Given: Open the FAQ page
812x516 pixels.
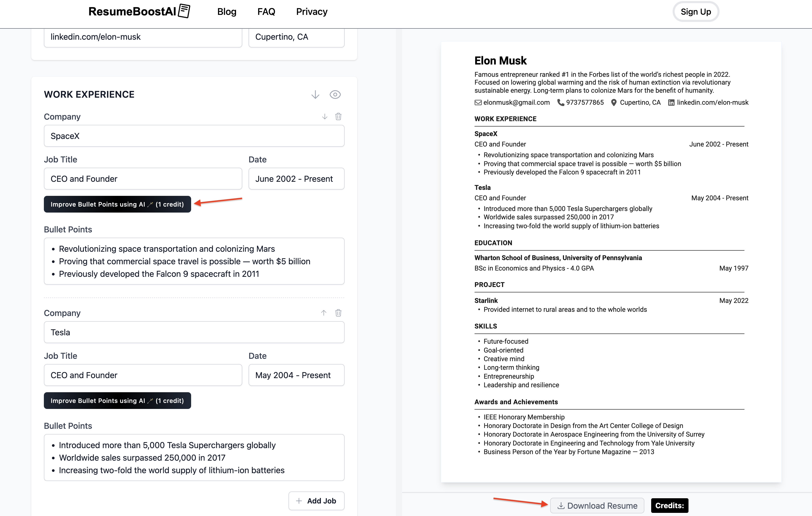Looking at the screenshot, I should click(266, 11).
